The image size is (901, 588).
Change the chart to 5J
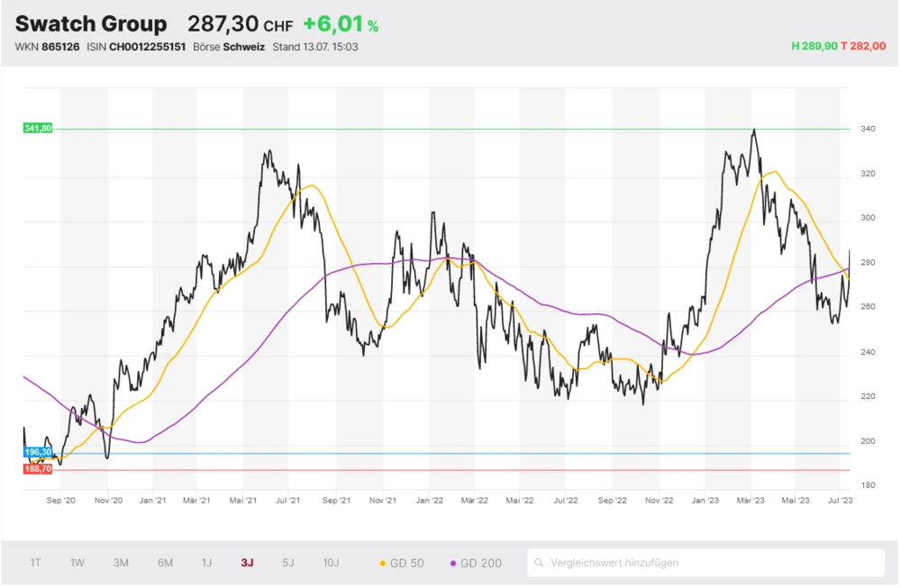(288, 564)
